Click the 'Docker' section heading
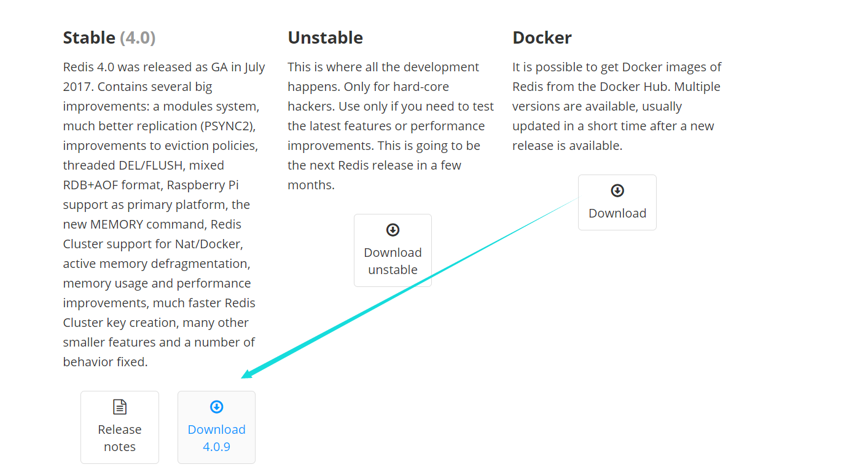 pyautogui.click(x=542, y=38)
